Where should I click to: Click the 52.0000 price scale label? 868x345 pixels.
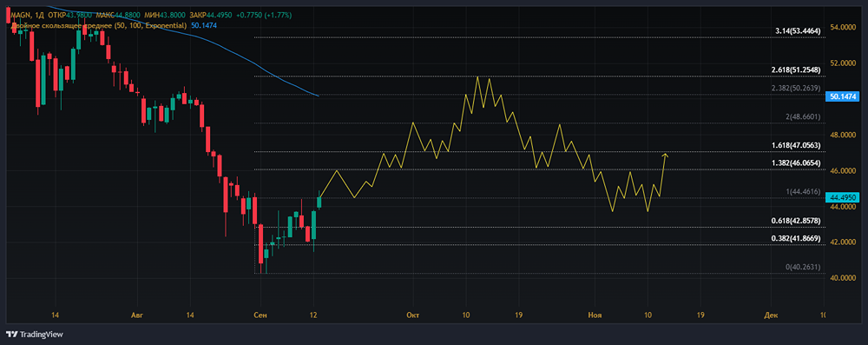coord(843,63)
